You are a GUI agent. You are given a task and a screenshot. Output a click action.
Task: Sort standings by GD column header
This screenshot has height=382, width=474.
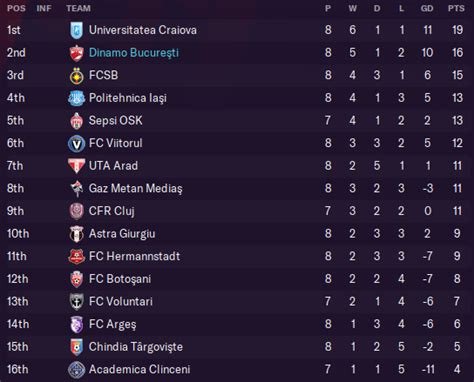point(427,8)
